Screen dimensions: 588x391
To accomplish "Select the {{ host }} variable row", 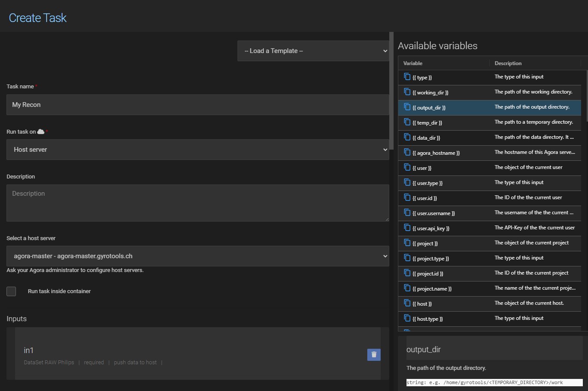I will tap(489, 303).
